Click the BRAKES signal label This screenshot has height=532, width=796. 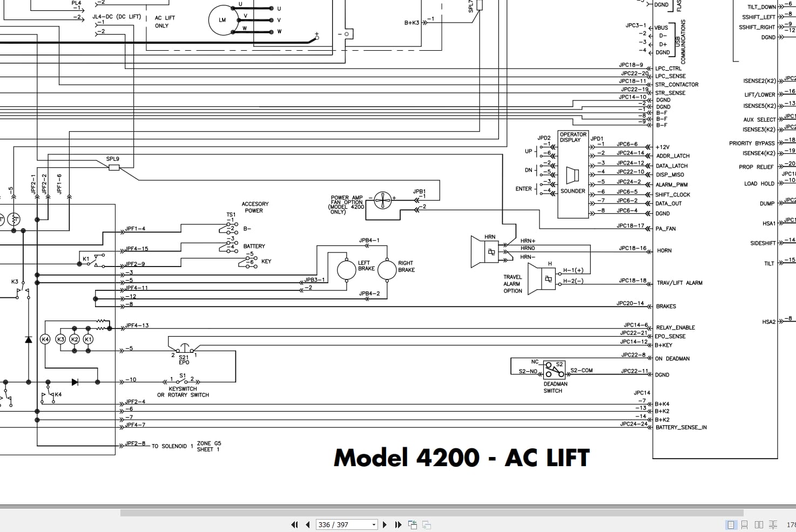click(666, 306)
